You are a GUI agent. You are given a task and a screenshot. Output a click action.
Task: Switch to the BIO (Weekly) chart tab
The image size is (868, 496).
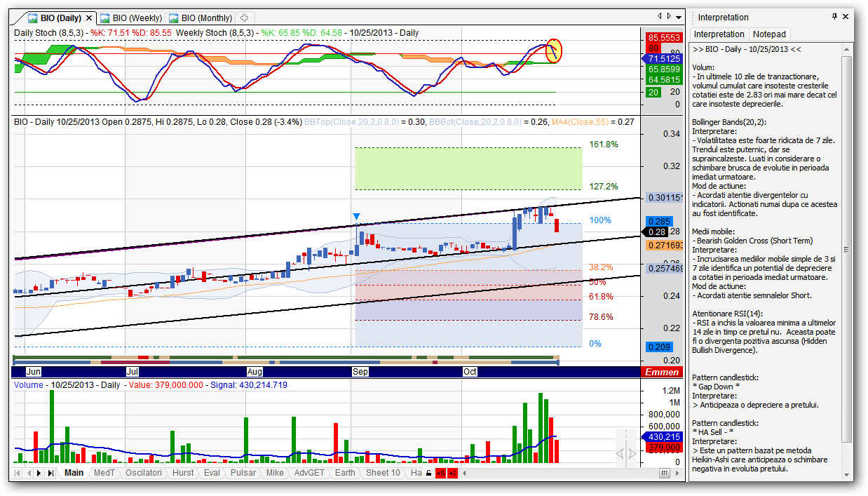click(x=131, y=18)
